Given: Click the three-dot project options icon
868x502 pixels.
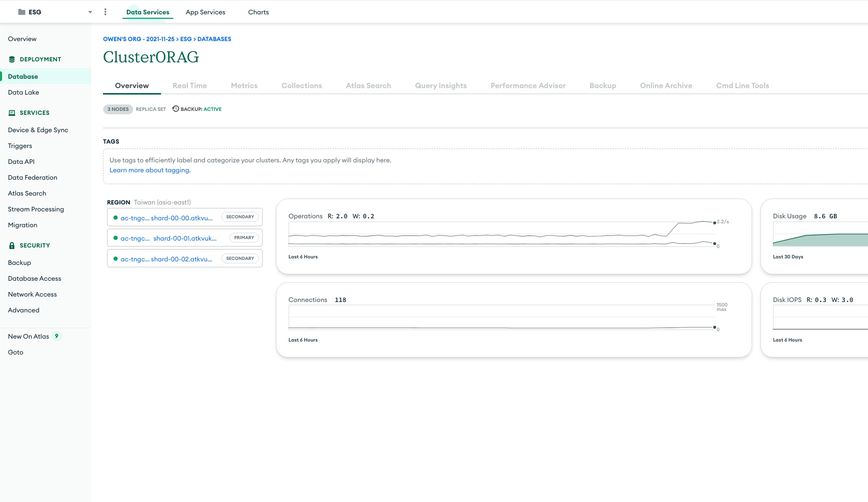Looking at the screenshot, I should point(105,12).
